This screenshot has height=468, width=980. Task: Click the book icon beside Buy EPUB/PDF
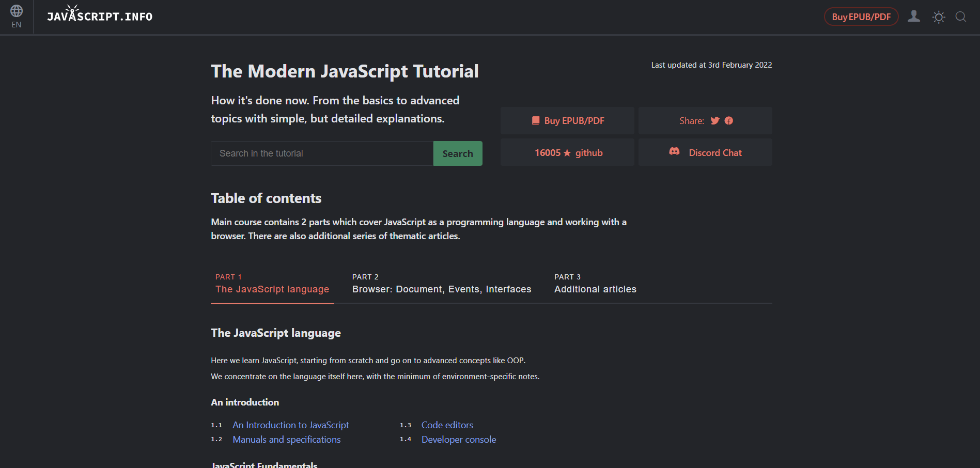[536, 120]
